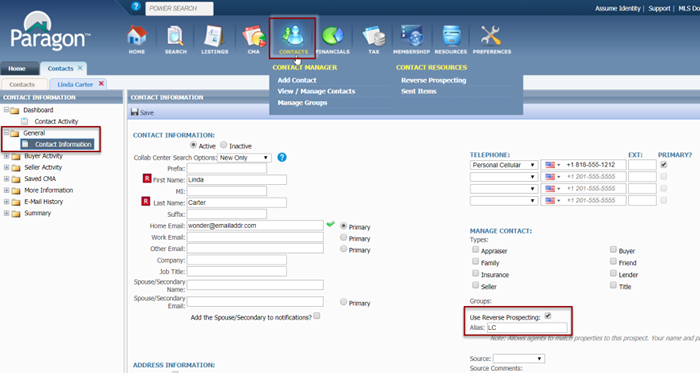Toggle Use Reverse Prospecting checkbox
This screenshot has height=373, width=700.
548,316
